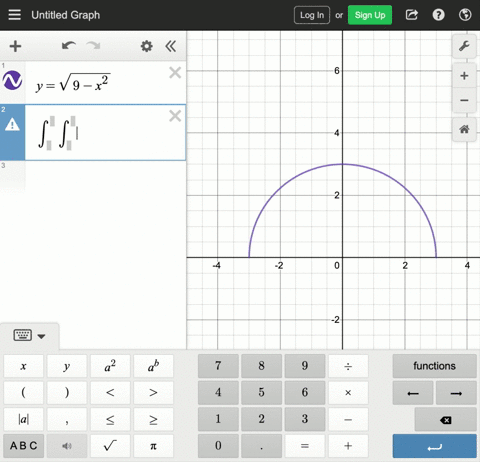Screen dimensions: 480x462
Task: Undo the last action
Action: (69, 46)
